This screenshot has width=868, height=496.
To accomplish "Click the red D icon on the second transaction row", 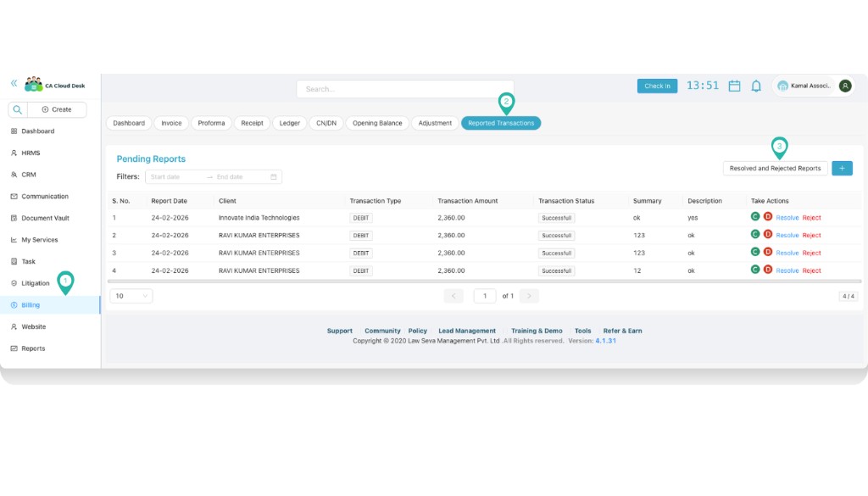I will click(767, 235).
